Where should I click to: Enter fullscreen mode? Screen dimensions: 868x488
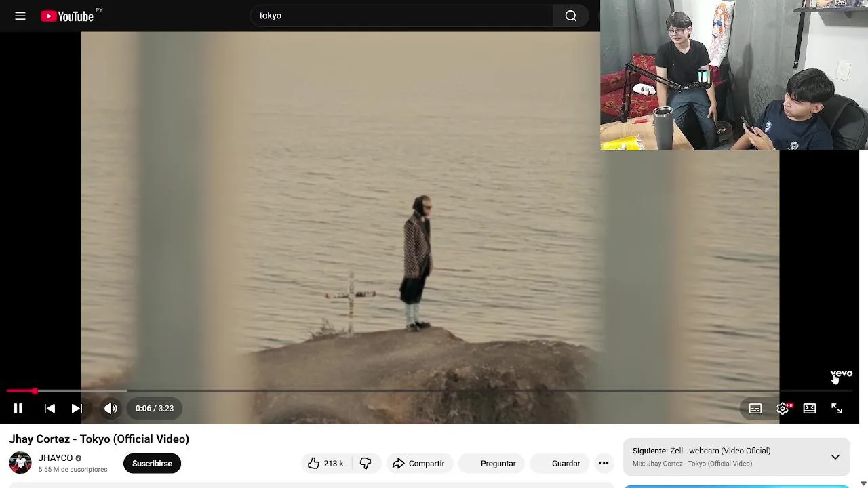[837, 408]
